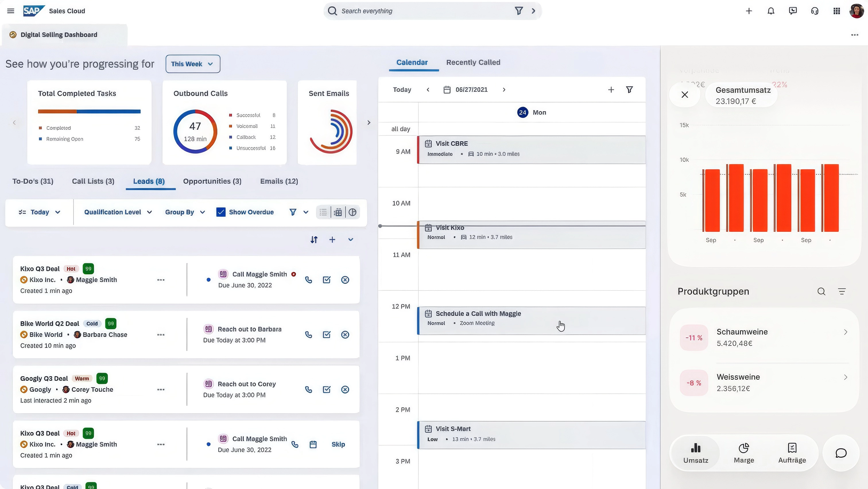This screenshot has height=489, width=868.
Task: Open the calendar filter funnel icon
Action: point(629,90)
